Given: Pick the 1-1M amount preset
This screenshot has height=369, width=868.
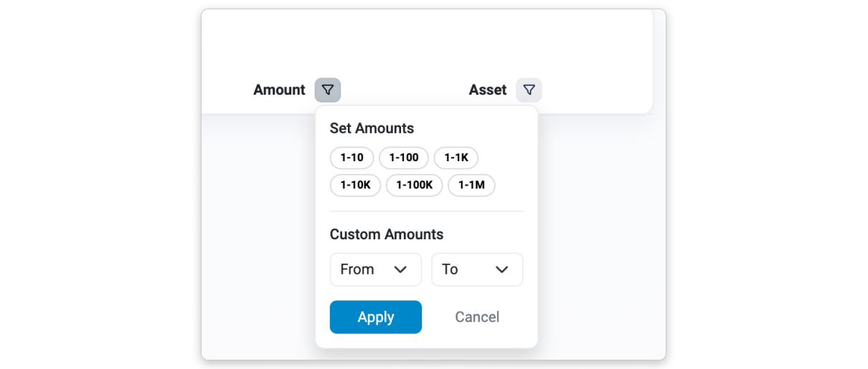Looking at the screenshot, I should pos(471,185).
